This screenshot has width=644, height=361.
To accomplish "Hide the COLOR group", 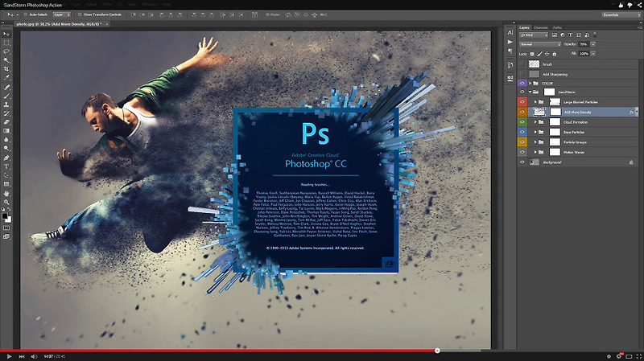I will coord(522,84).
